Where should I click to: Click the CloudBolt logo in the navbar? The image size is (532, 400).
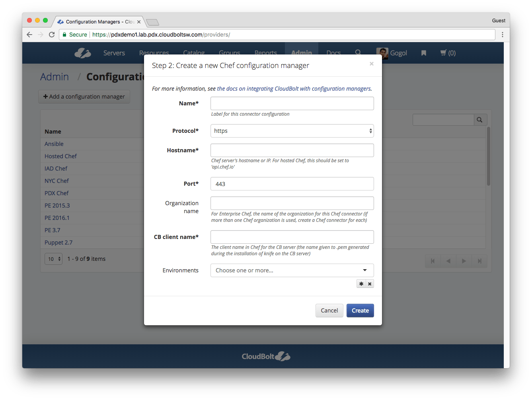[83, 53]
